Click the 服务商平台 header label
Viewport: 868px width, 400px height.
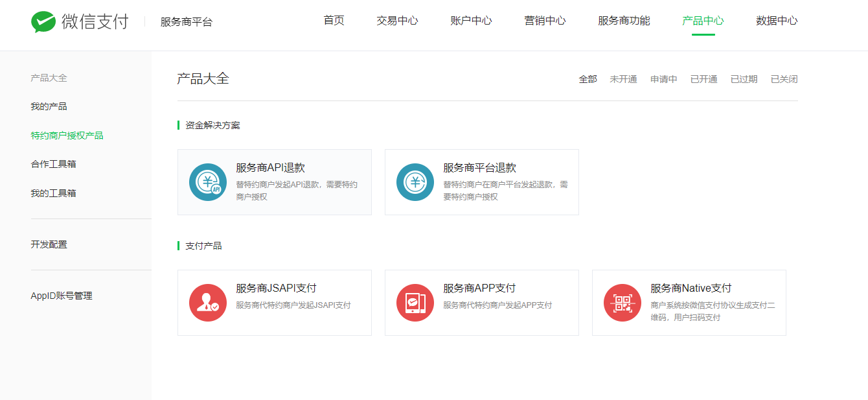[x=187, y=22]
